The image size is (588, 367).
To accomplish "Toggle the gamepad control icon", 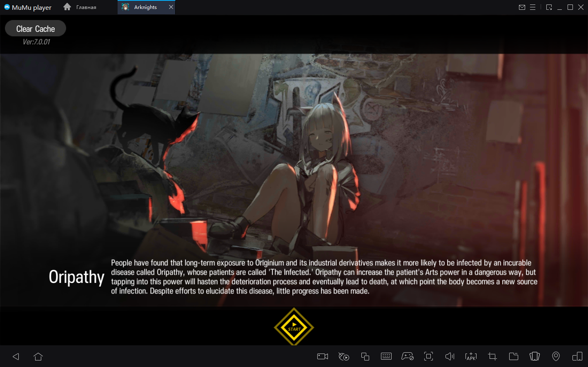I will (408, 356).
